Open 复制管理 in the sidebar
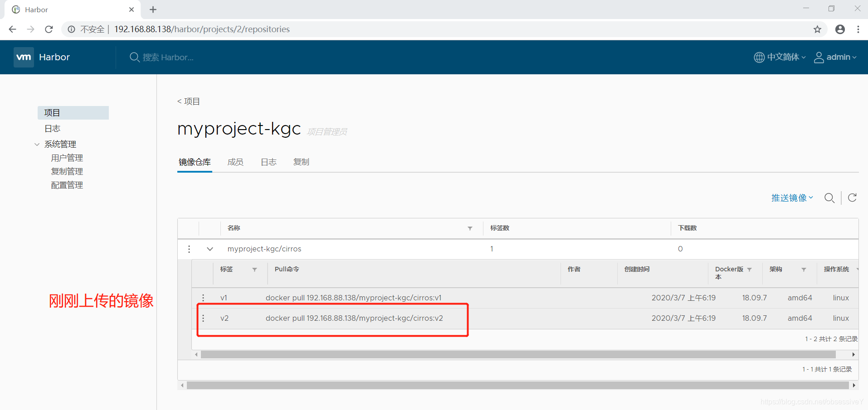Screen dimensions: 868x410 (67, 172)
